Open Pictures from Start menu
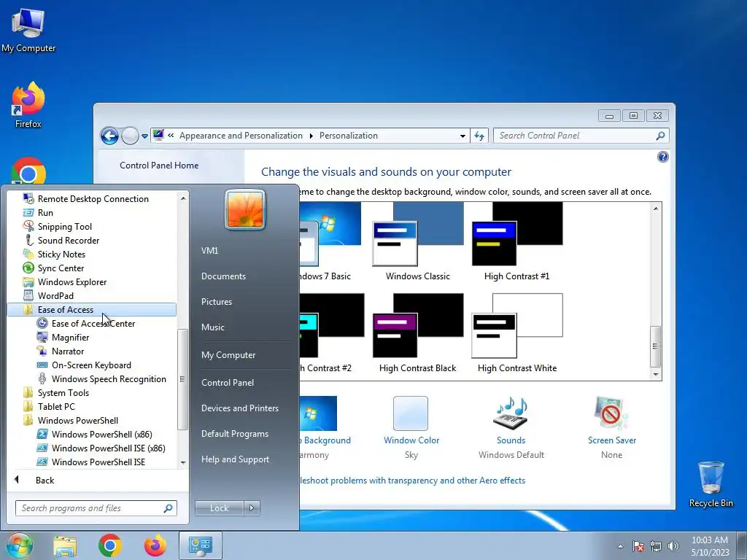This screenshot has width=747, height=560. click(x=216, y=302)
